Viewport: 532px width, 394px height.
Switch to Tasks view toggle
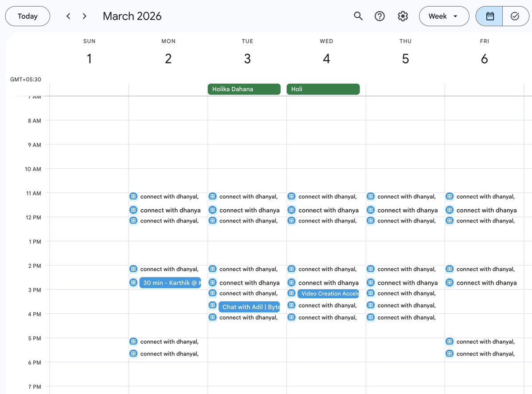[x=516, y=16]
